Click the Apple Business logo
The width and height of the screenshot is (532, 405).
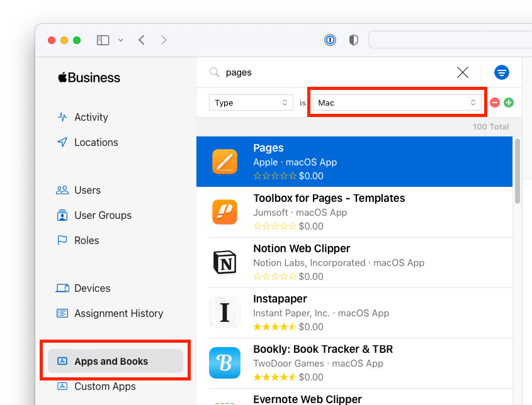click(88, 77)
